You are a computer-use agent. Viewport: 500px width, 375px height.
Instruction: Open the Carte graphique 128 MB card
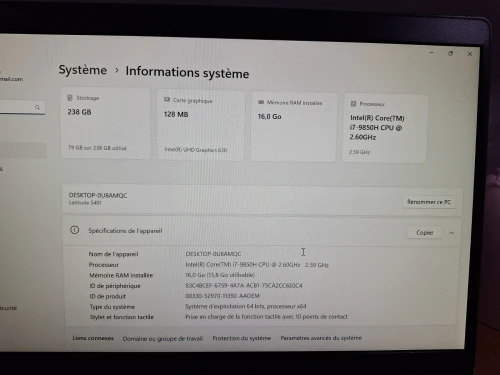click(x=201, y=125)
